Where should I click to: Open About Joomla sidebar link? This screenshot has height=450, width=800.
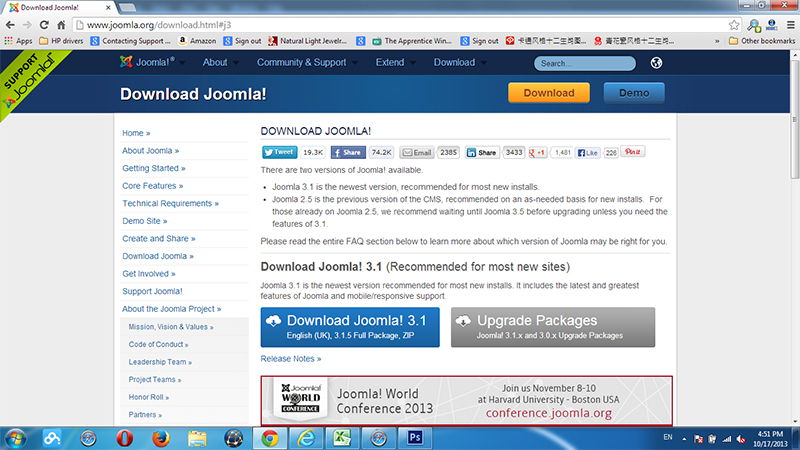[x=151, y=151]
